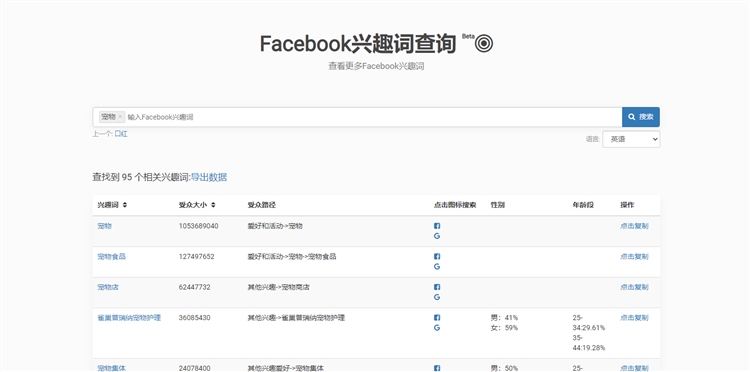
Task: Open the 查看更多Facebook兴趣词 link
Action: [376, 66]
